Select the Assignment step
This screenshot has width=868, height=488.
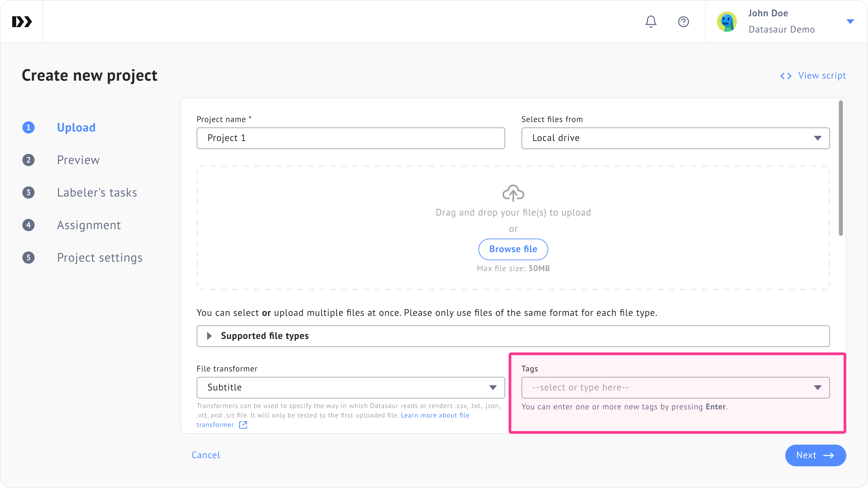89,225
